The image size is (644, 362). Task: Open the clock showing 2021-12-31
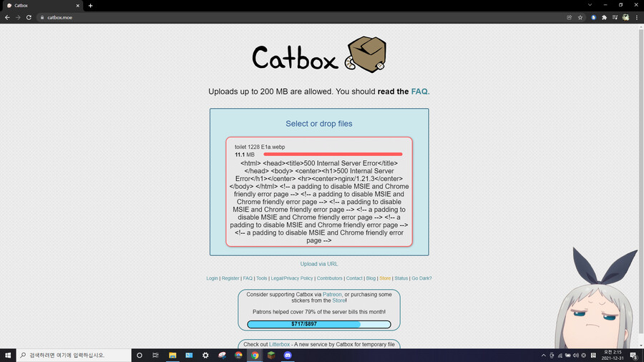[613, 355]
